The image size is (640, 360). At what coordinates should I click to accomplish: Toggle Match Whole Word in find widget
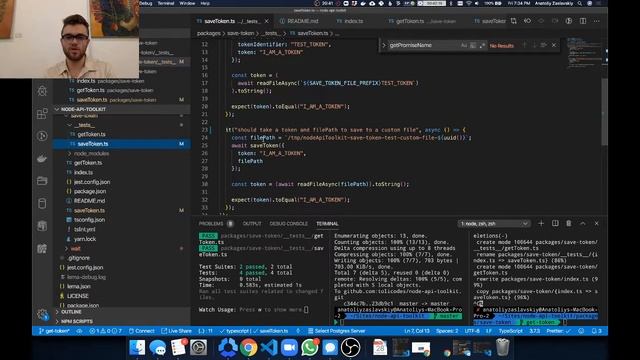coord(473,45)
